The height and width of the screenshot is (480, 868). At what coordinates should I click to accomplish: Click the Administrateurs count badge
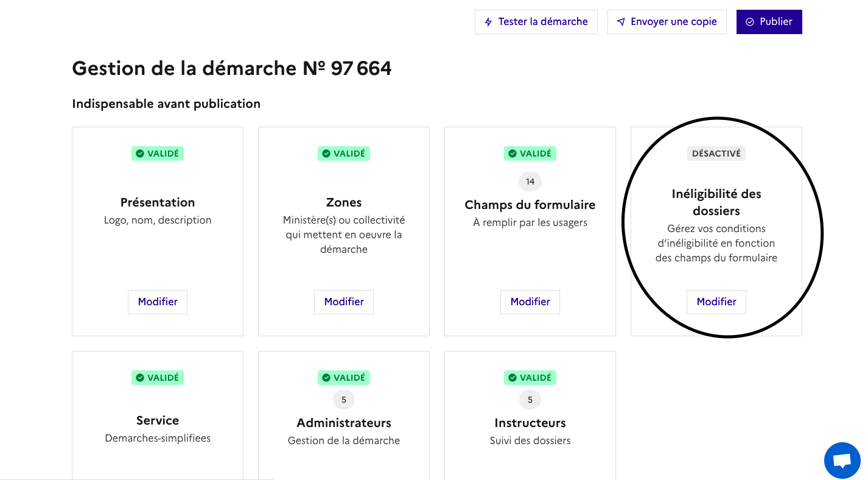tap(344, 400)
